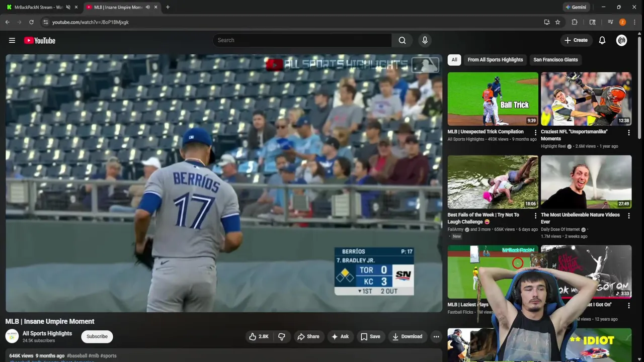This screenshot has height=362, width=644.
Task: Open Craziest NFL Unsportsmanlike Moments title
Action: [574, 135]
